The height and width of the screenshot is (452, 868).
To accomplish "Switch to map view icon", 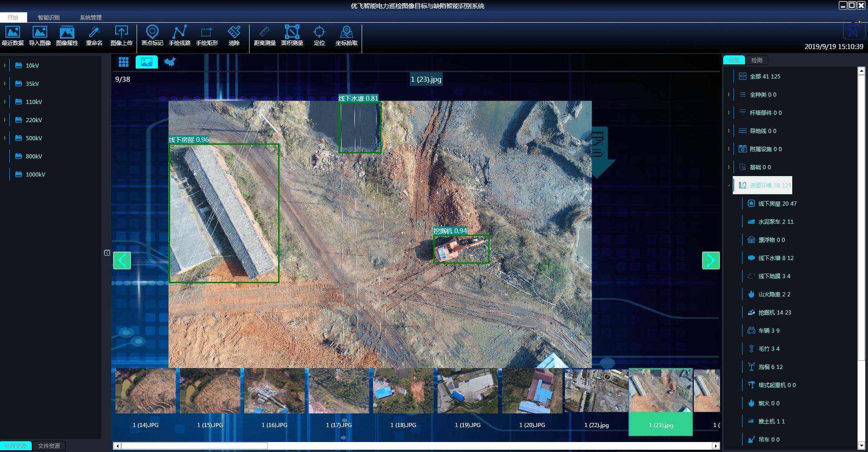I will [x=170, y=62].
